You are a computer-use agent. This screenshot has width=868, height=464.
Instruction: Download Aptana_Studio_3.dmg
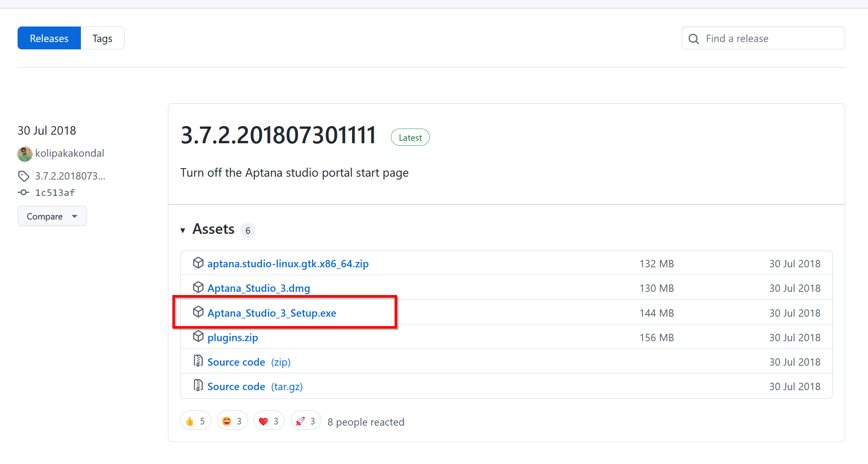coord(259,288)
